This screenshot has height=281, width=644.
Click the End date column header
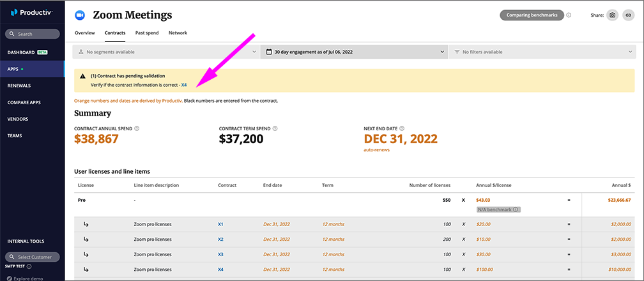[x=272, y=185]
